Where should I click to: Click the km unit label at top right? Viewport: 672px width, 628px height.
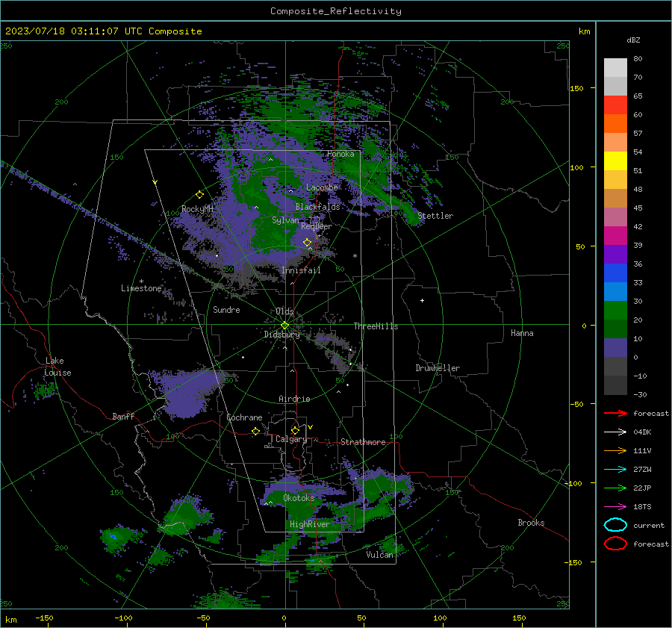coord(584,31)
